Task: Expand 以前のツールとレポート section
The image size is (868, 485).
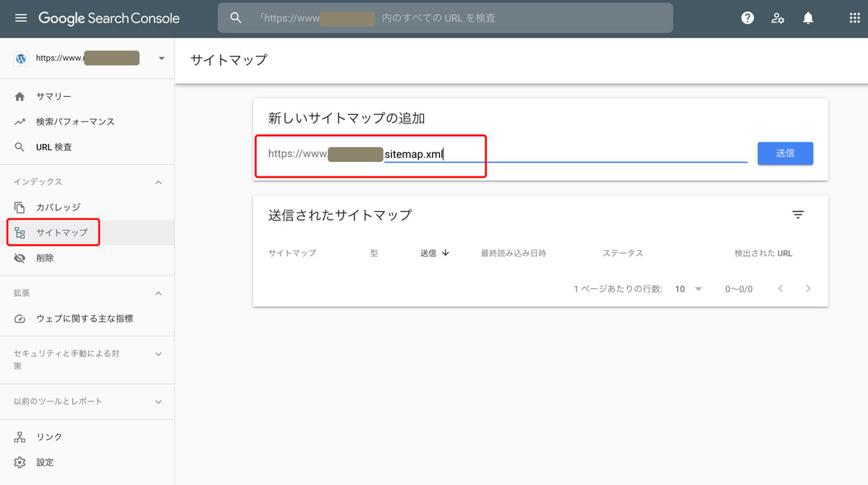Action: point(158,402)
